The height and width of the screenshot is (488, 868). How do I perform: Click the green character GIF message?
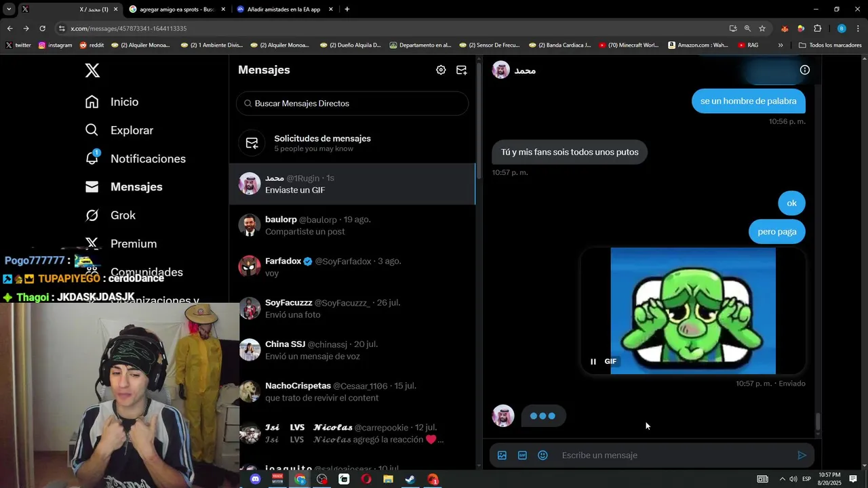coord(693,310)
